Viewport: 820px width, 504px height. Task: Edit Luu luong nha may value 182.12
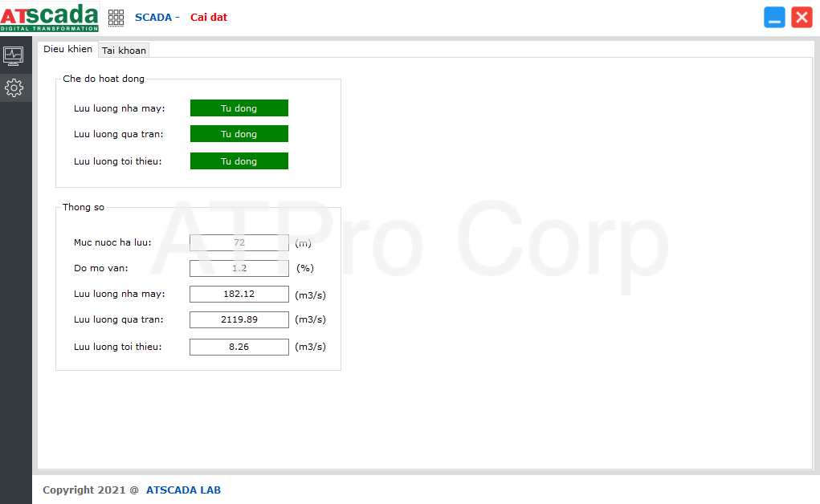(239, 294)
